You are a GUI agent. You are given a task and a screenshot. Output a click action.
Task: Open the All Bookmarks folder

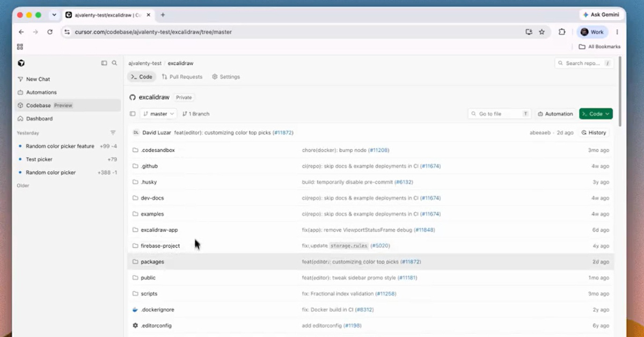point(599,47)
